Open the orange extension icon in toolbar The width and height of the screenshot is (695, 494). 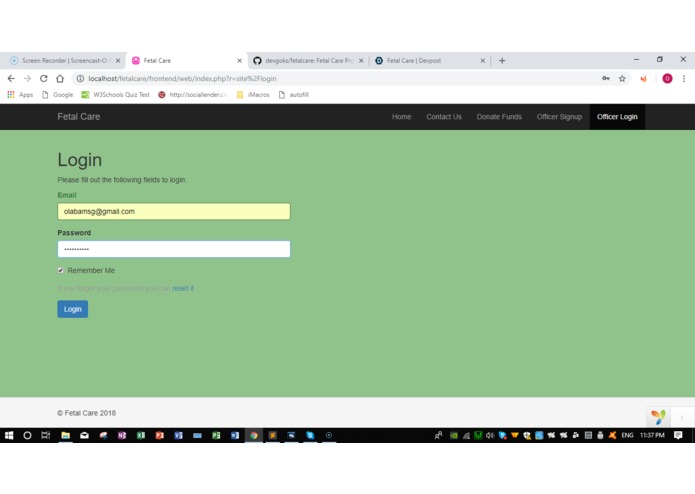point(643,78)
